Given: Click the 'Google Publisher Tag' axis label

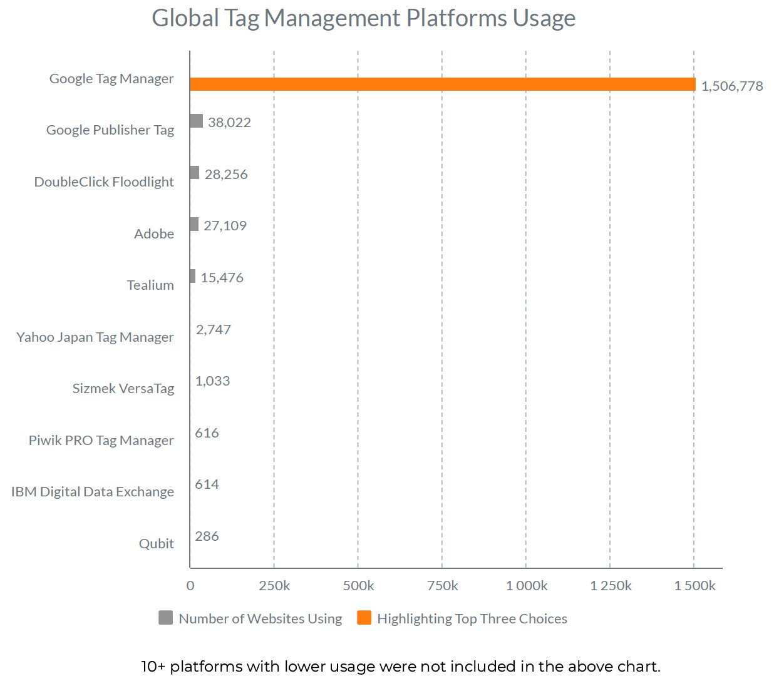Looking at the screenshot, I should (x=110, y=130).
